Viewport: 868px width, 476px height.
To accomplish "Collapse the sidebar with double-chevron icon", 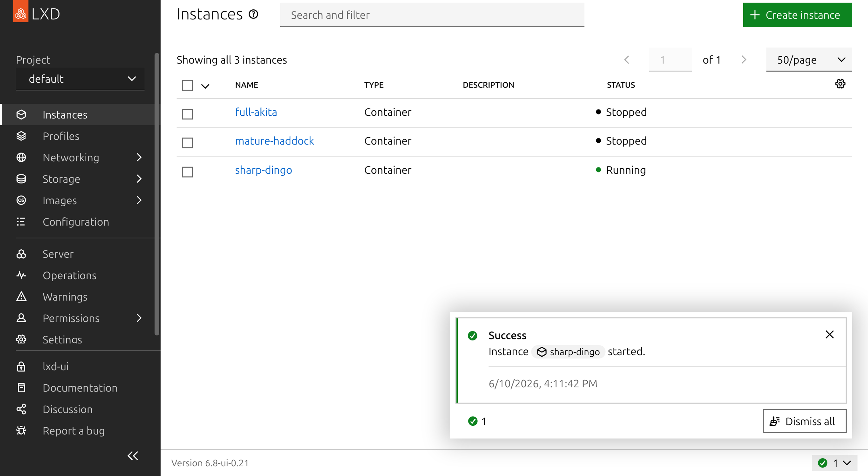I will (133, 456).
